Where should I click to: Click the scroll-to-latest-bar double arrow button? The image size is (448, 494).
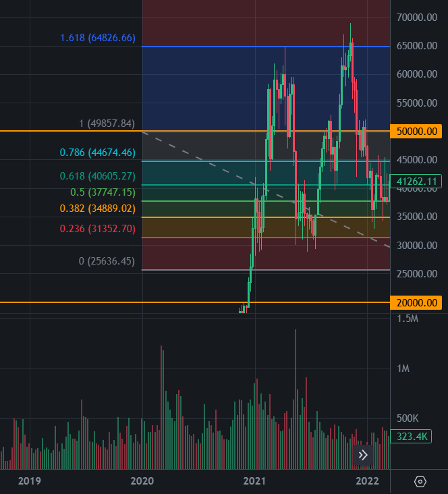pos(363,455)
